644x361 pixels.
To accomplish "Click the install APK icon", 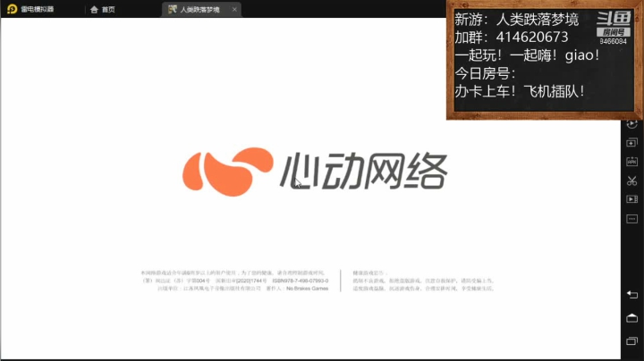I will click(631, 162).
